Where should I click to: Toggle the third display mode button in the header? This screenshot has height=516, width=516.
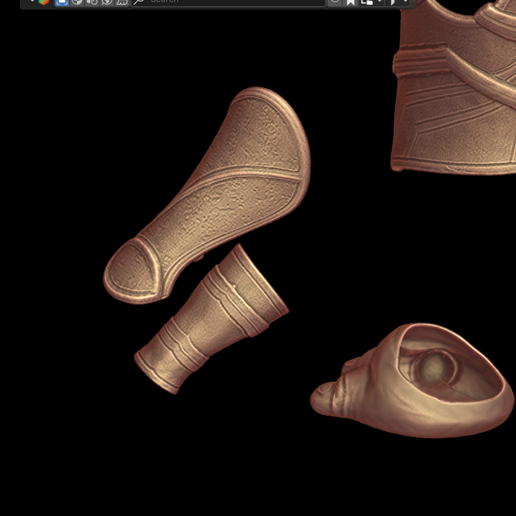[x=92, y=2]
